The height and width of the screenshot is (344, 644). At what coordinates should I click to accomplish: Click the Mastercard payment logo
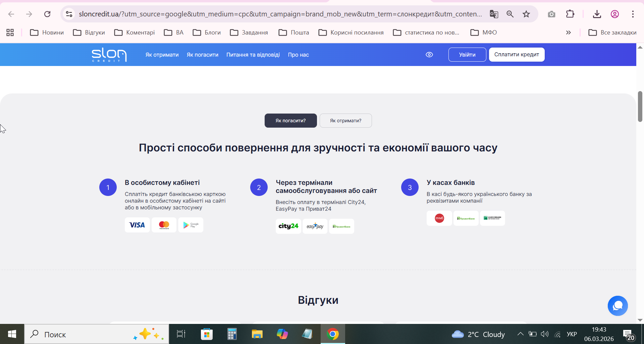click(x=164, y=225)
